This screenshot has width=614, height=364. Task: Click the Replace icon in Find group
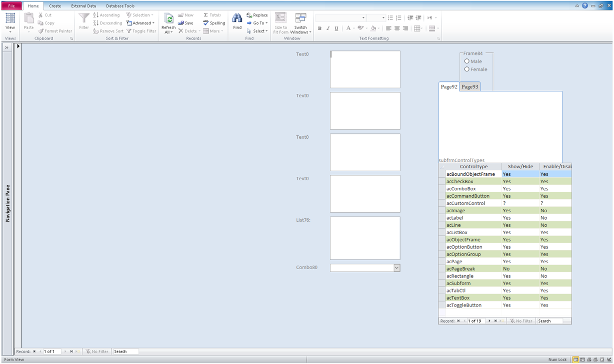pos(249,15)
